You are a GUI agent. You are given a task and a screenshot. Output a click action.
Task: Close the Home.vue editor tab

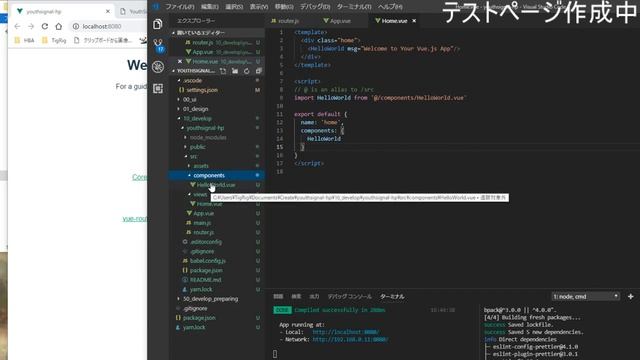[414, 21]
